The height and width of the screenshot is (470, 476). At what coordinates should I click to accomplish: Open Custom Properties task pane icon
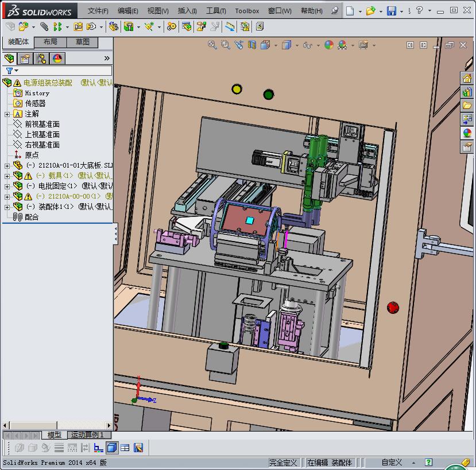tap(467, 147)
